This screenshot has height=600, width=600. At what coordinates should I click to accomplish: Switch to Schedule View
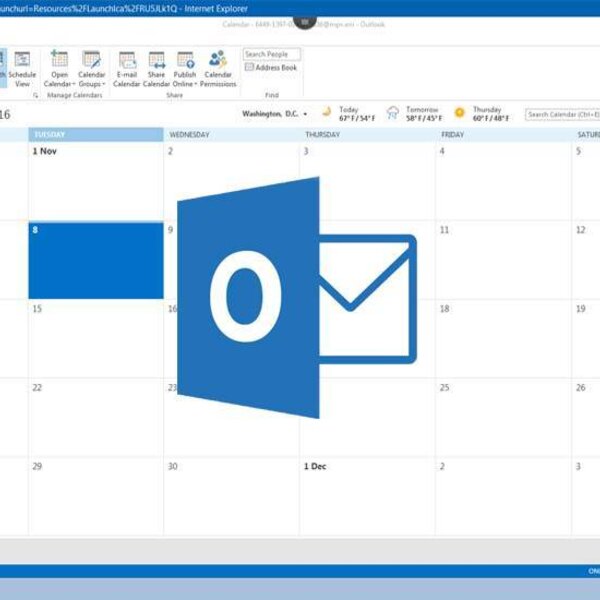(x=22, y=69)
